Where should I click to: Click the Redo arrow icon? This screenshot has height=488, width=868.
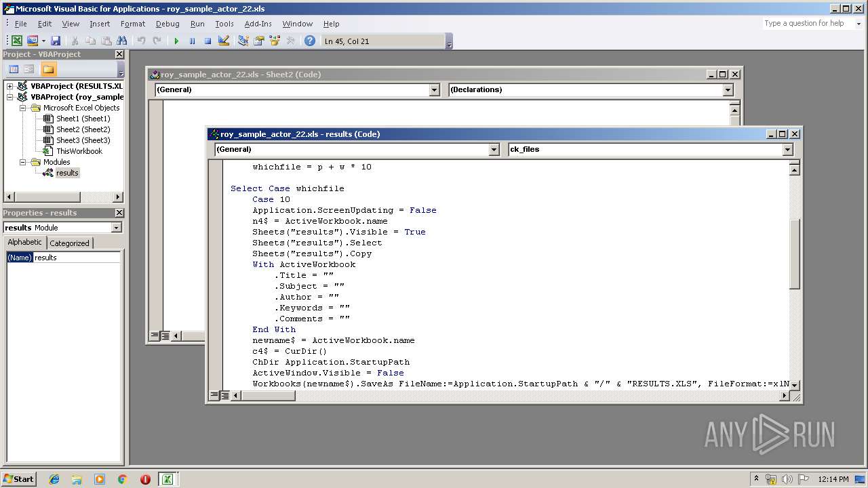157,41
